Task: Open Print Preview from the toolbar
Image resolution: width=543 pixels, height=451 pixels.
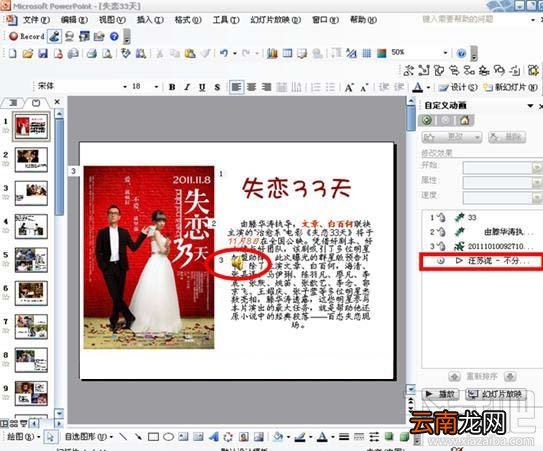Action: click(107, 53)
